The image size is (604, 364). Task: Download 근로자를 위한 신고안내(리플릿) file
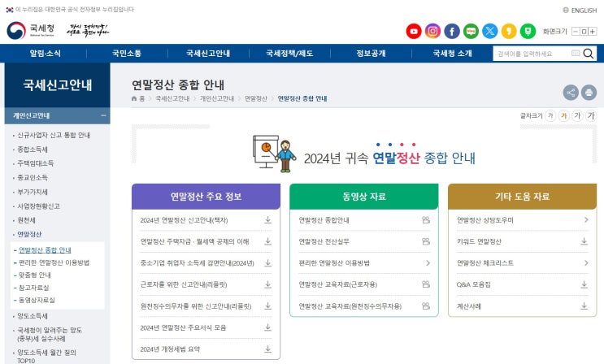pos(267,284)
